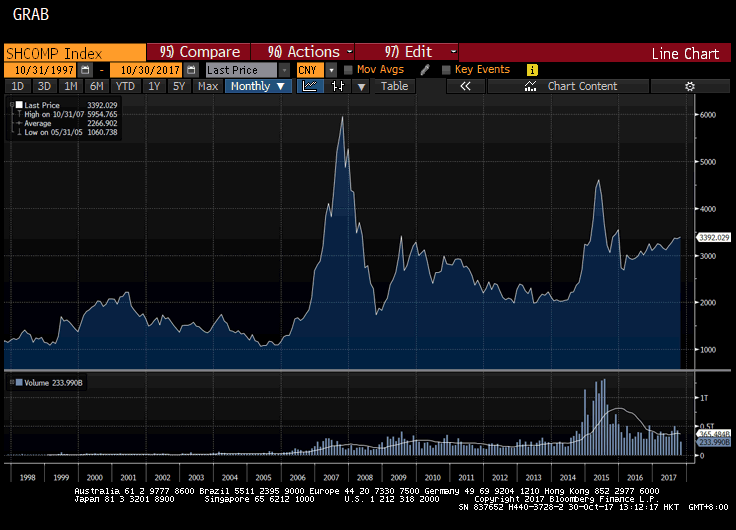Select the line chart type icon
This screenshot has height=530, width=736.
(310, 87)
